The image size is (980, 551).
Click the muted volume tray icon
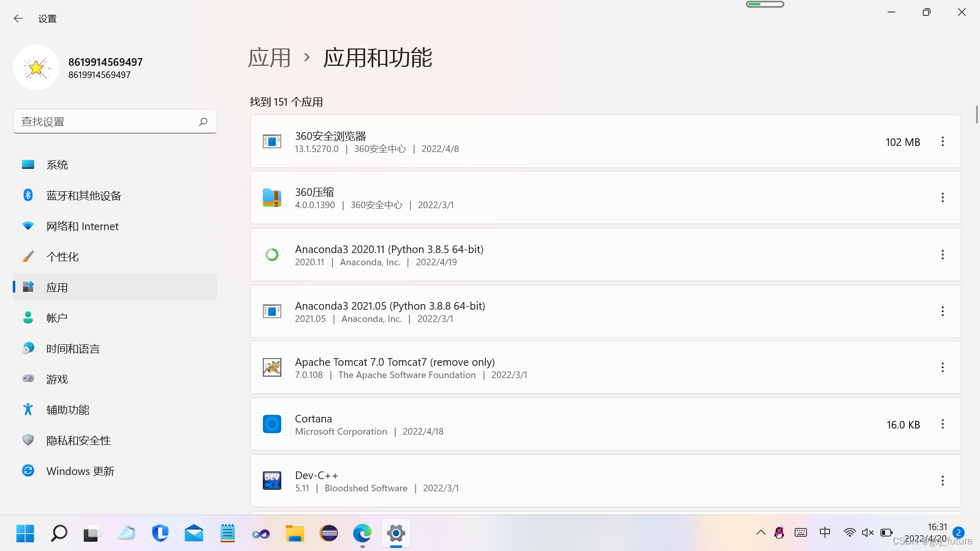(868, 533)
